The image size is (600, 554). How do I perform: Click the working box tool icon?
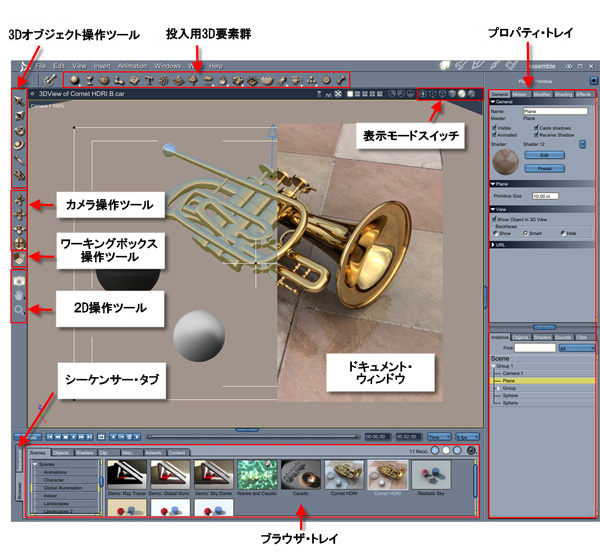[19, 259]
